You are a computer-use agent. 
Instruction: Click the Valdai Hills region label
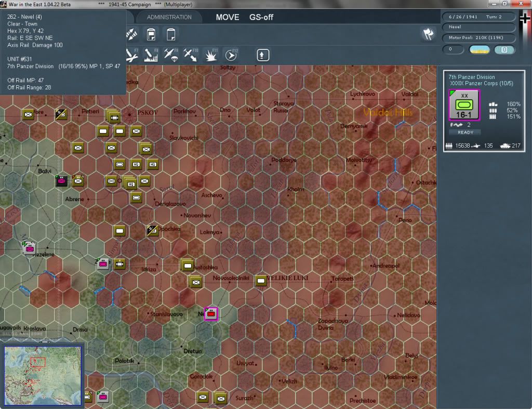point(388,112)
